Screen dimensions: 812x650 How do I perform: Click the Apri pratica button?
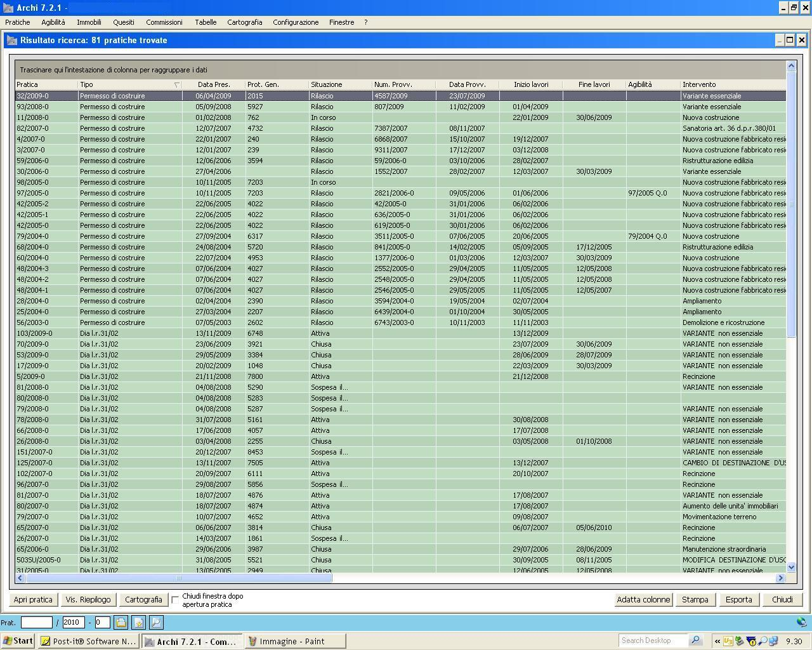[x=33, y=600]
